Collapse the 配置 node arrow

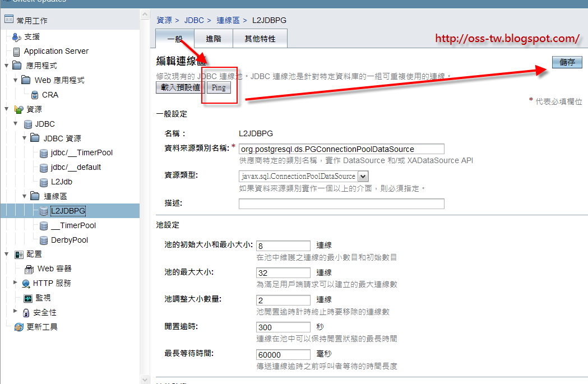point(6,254)
